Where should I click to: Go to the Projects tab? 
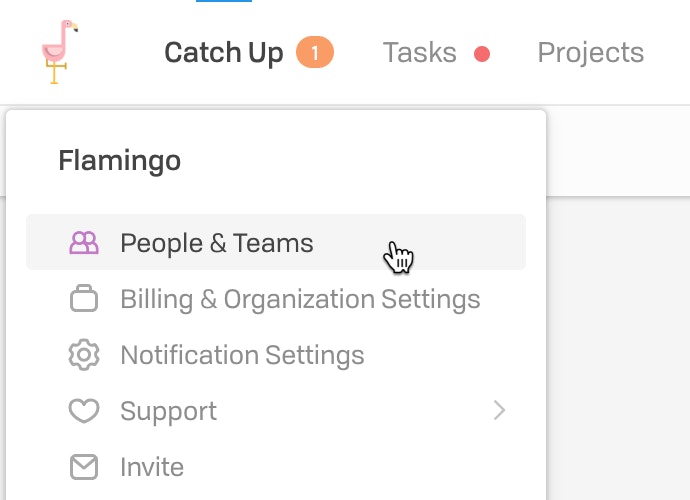(x=591, y=53)
